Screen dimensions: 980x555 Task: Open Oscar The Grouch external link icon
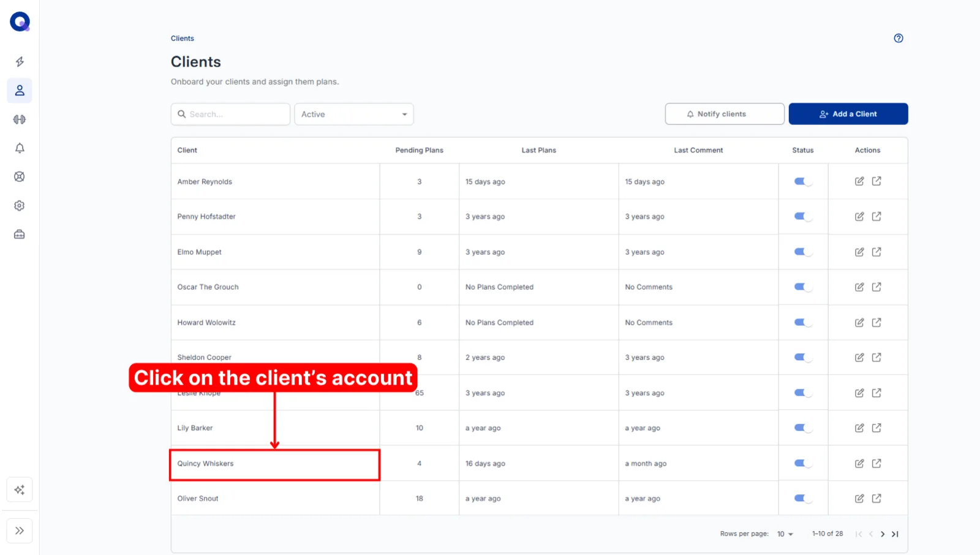876,287
